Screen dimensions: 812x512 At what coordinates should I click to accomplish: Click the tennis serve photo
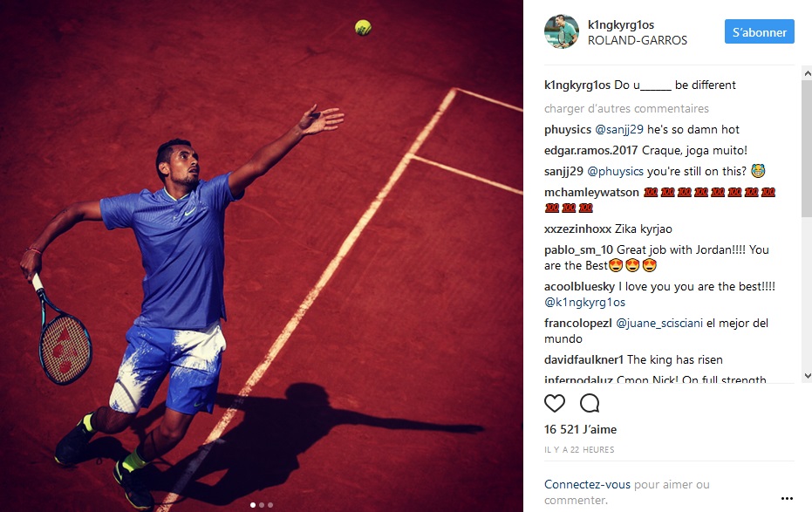[262, 256]
